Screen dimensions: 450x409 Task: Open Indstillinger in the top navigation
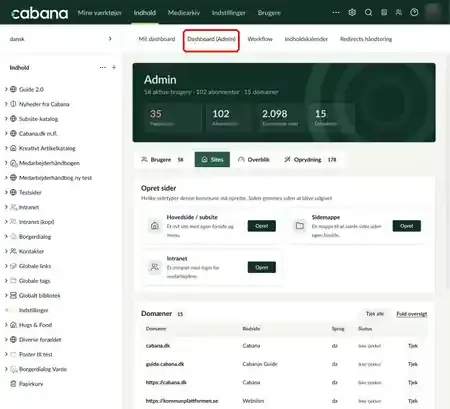(x=229, y=13)
